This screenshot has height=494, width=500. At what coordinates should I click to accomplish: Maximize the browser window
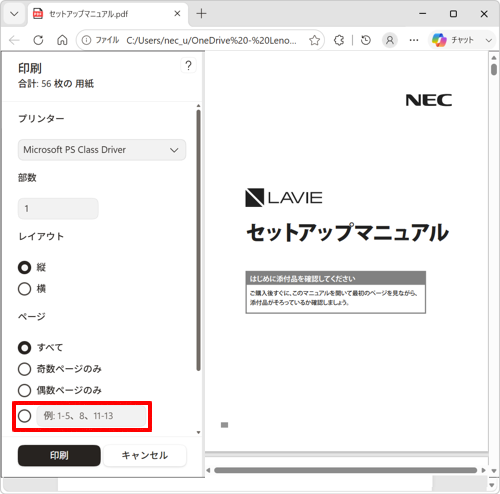(453, 14)
